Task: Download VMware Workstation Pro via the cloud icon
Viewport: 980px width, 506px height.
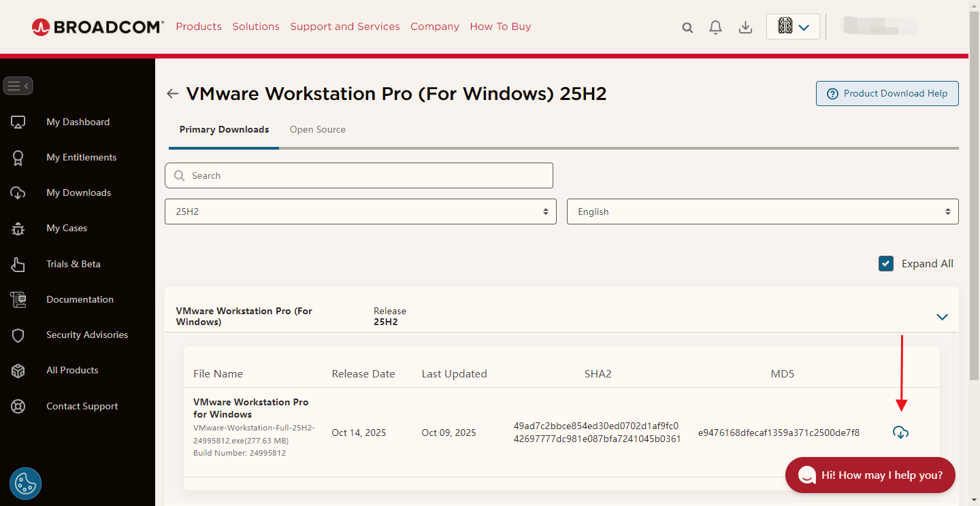Action: [x=900, y=433]
